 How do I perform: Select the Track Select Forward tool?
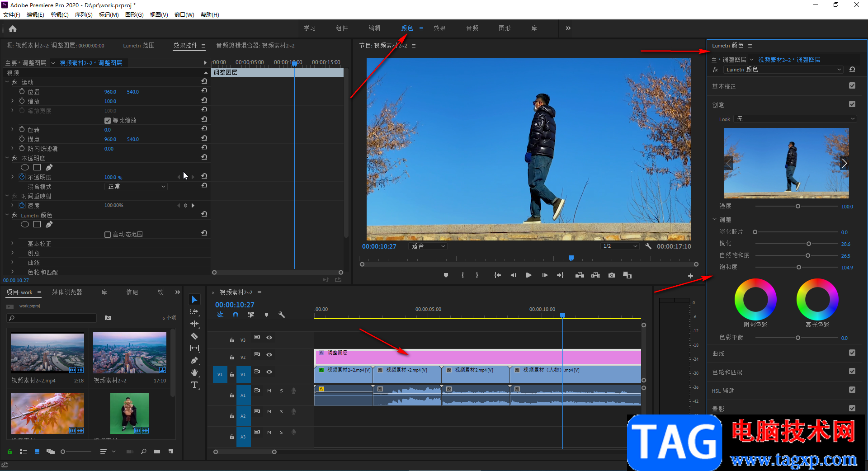pos(194,311)
